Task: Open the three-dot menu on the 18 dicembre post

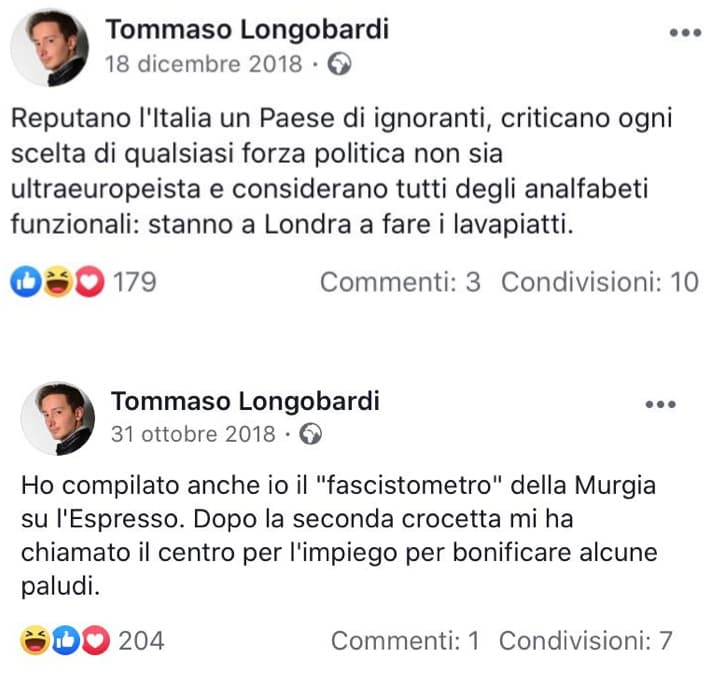Action: point(684,33)
